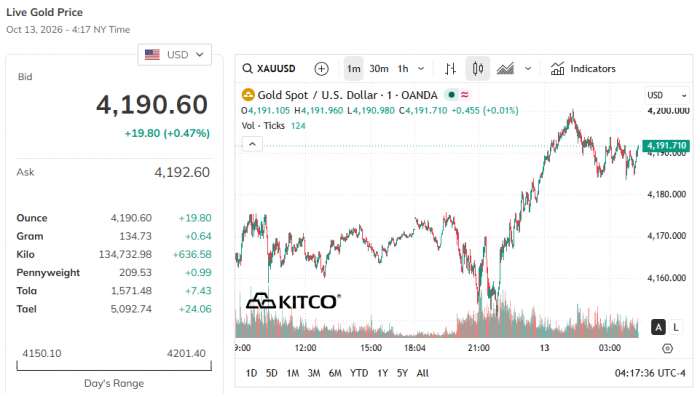Click the ask price 4,192.60
Image resolution: width=700 pixels, height=394 pixels.
[x=182, y=172]
